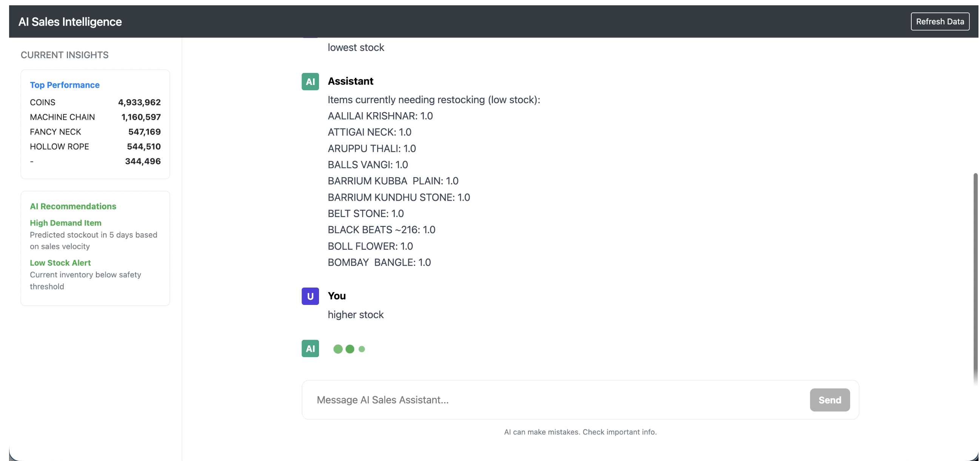Click the AI avatar above restocking list
The height and width of the screenshot is (461, 980).
pyautogui.click(x=310, y=82)
